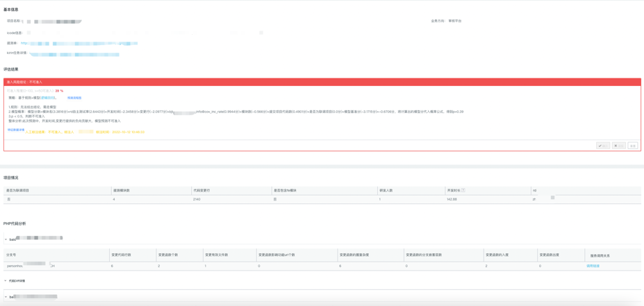Viewport: 644px width, 306px height.
Task: Click the rightmost white button in result footer
Action: pyautogui.click(x=633, y=146)
